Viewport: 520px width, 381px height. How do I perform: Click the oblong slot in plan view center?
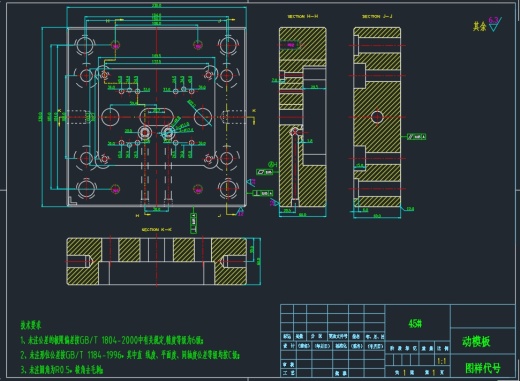click(x=156, y=117)
